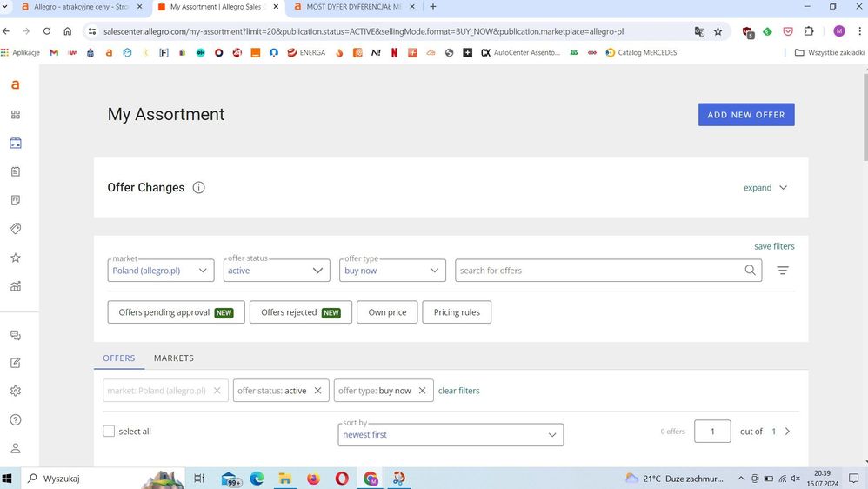Click the page number input field
The image size is (868, 489).
pos(712,432)
